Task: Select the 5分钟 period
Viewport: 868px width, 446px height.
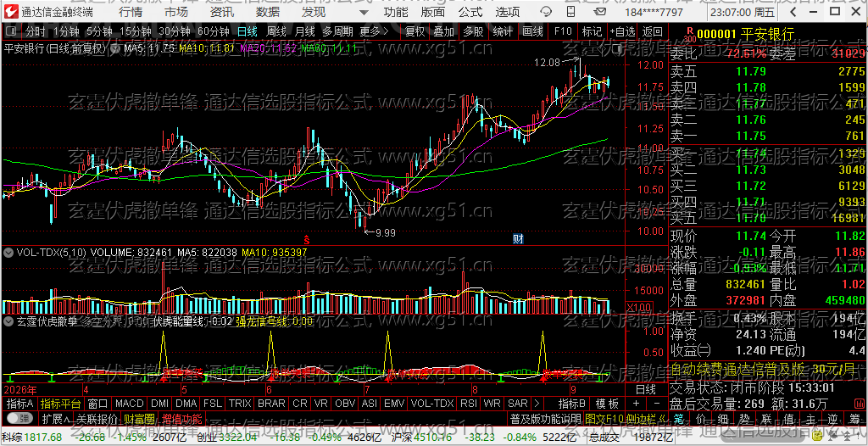Action: point(98,32)
